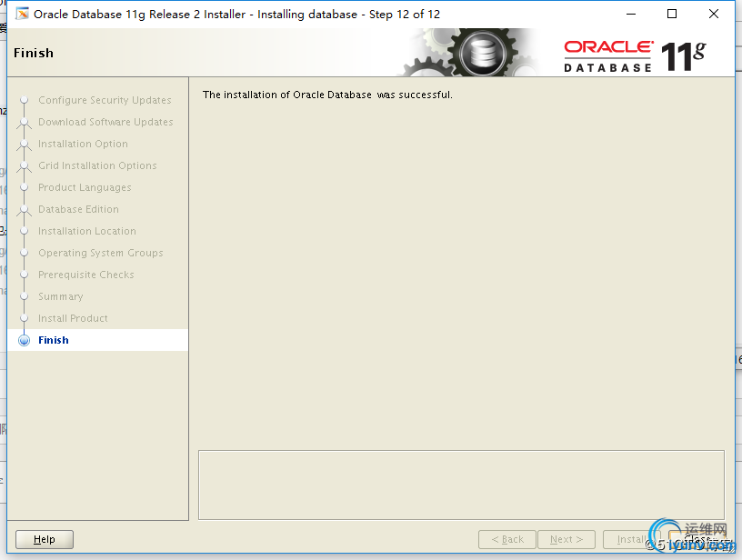This screenshot has width=742, height=560.
Task: Click the Finish page heading
Action: pos(34,53)
